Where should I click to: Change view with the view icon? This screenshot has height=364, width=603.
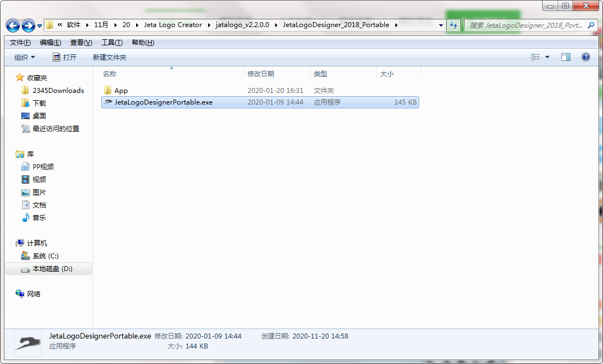coord(535,57)
